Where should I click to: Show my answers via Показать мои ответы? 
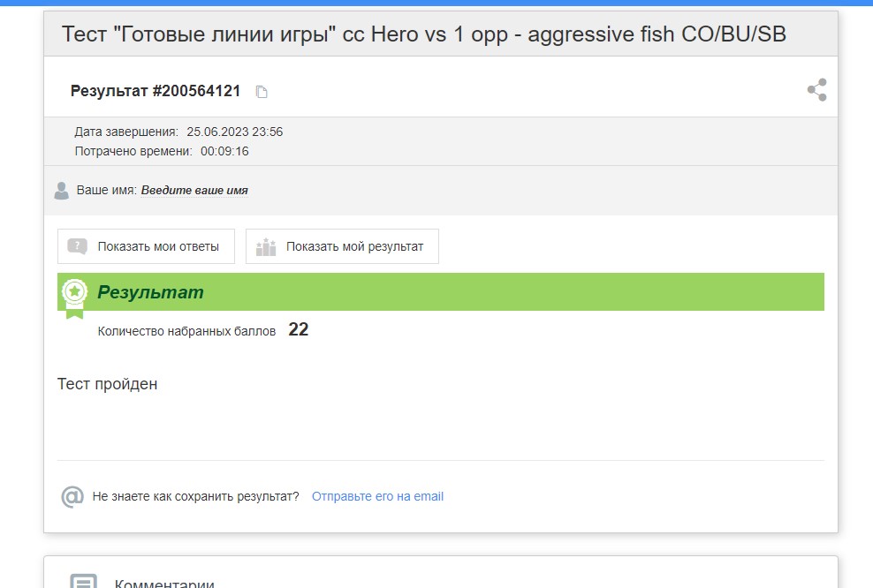[147, 246]
